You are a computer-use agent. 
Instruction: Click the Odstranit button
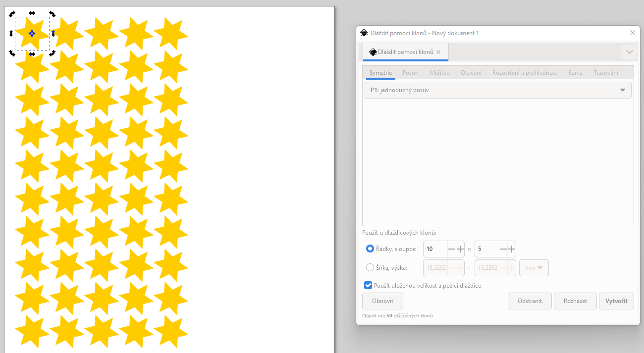click(x=530, y=301)
